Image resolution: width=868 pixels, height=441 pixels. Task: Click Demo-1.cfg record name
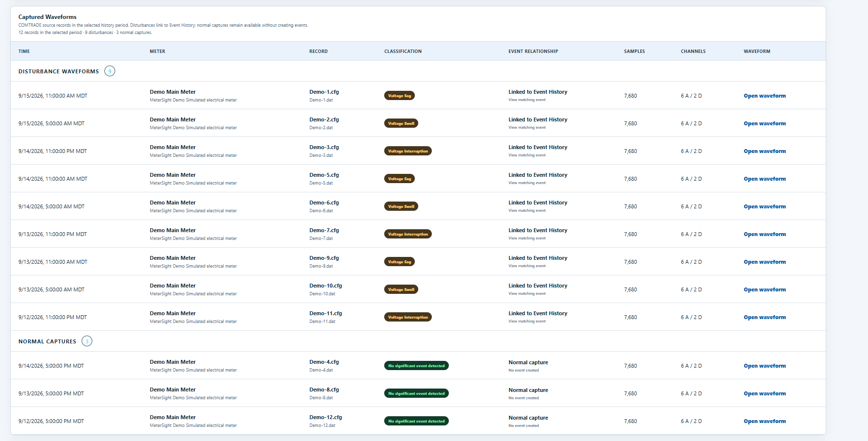click(324, 92)
